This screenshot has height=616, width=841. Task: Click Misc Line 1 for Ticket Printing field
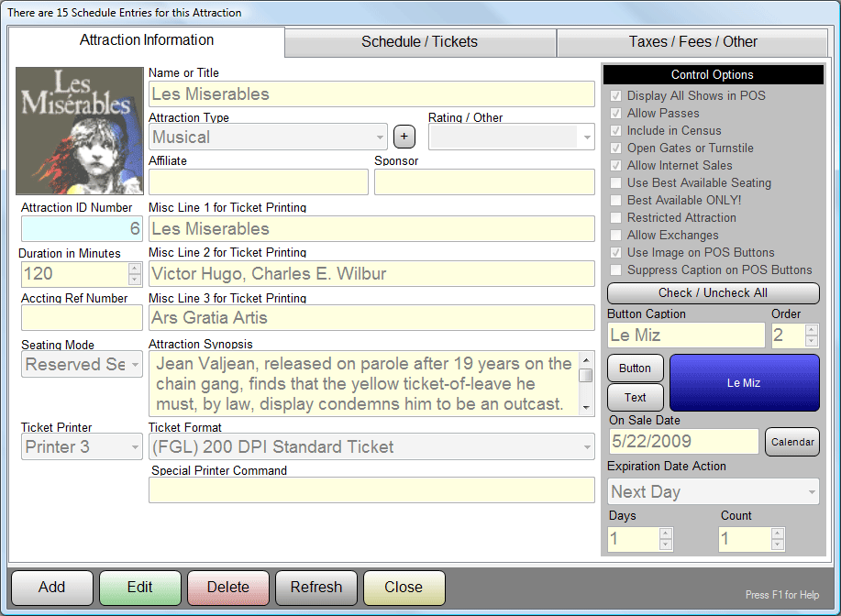(371, 229)
